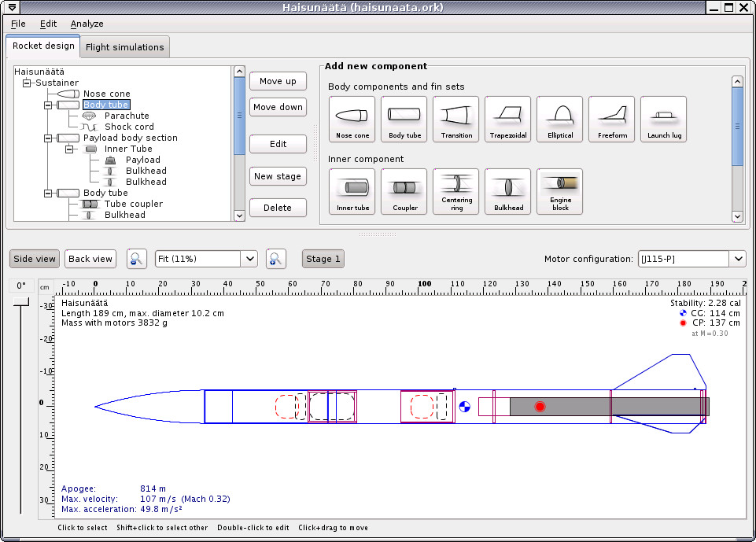The width and height of the screenshot is (756, 542).
Task: Add a Body tube component
Action: pos(404,120)
